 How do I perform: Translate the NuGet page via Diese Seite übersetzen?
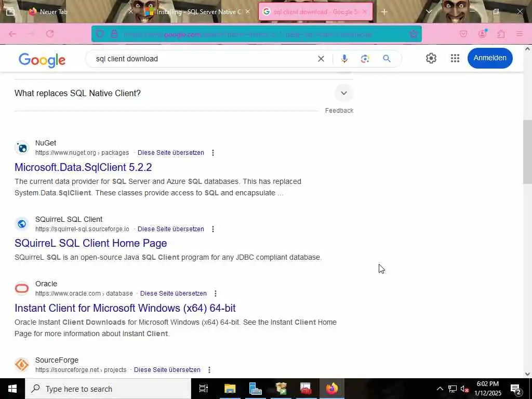[x=170, y=153]
